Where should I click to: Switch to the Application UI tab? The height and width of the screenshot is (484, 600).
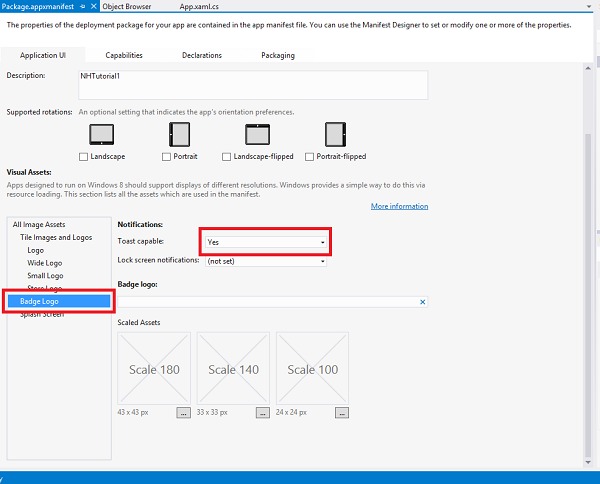click(43, 55)
